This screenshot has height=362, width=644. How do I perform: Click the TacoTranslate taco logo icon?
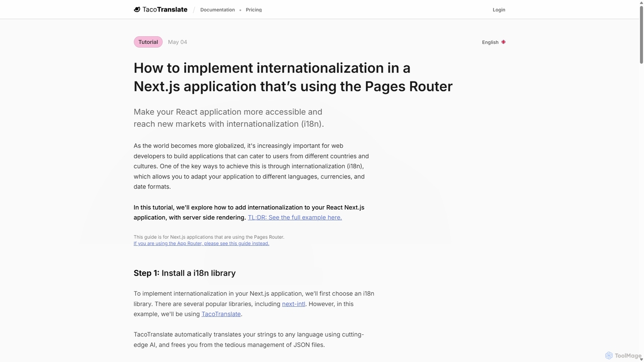coord(137,10)
